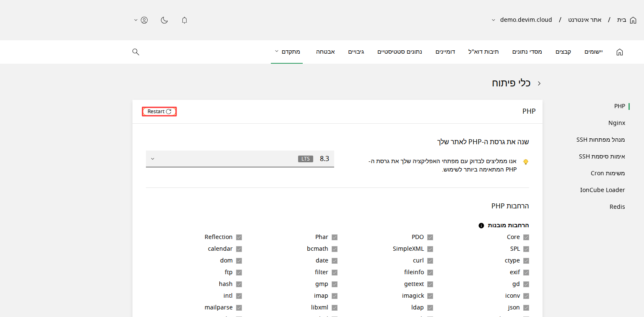Viewport: 644px width, 317px height.
Task: Toggle the dom extension checkbox
Action: [239, 261]
